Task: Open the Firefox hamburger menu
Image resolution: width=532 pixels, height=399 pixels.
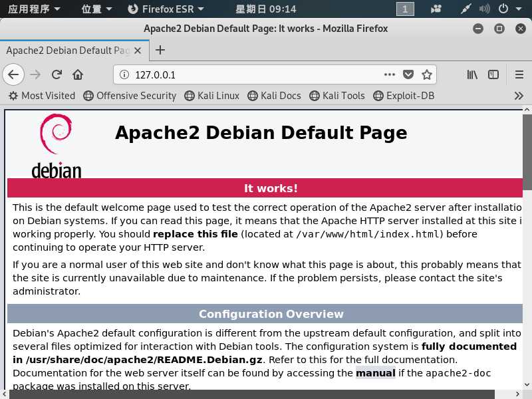Action: [x=519, y=74]
